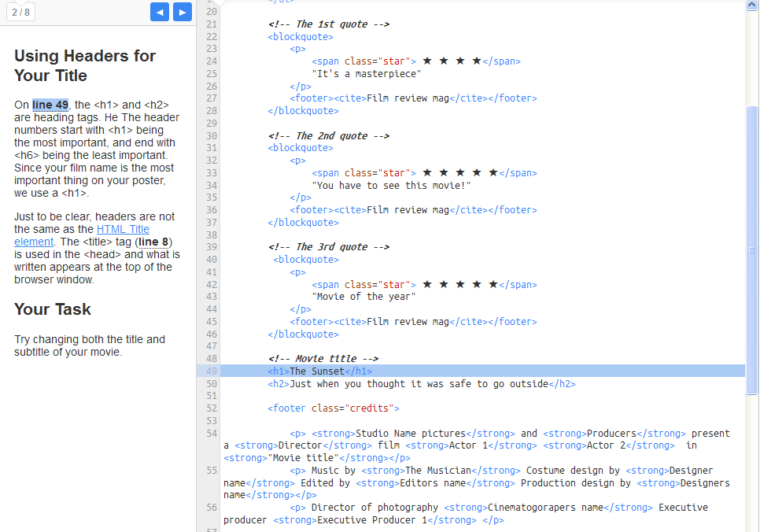The width and height of the screenshot is (760, 532).
Task: Click the text "It's a masterpiece"
Action: coord(367,74)
